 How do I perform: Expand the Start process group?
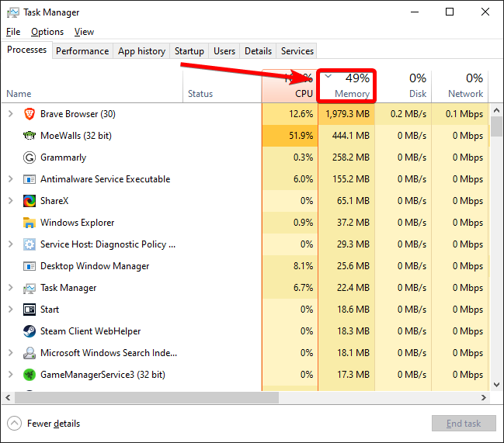click(x=11, y=309)
